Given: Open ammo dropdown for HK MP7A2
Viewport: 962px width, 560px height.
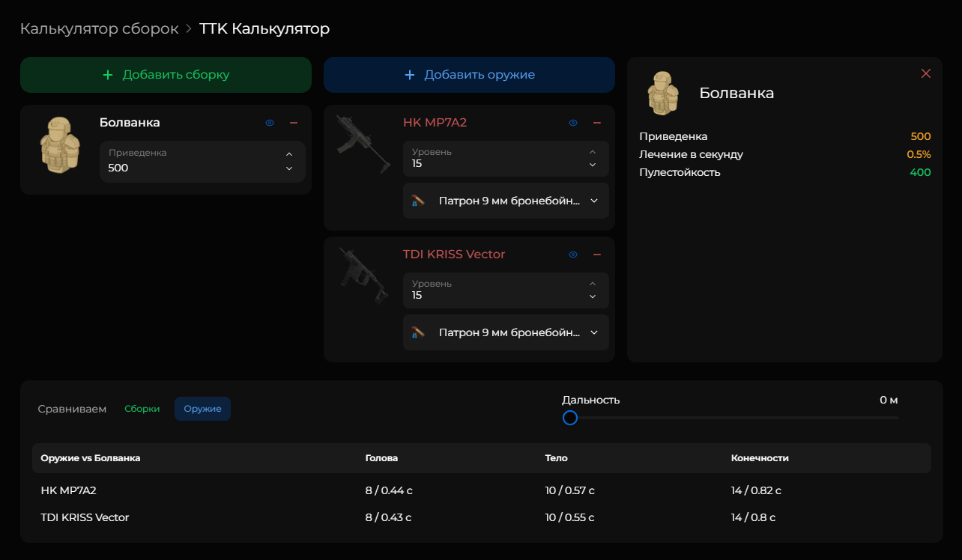Looking at the screenshot, I should coord(506,201).
